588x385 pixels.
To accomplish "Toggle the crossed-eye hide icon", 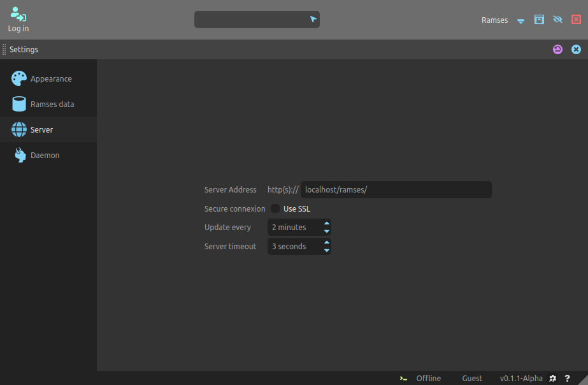I will pos(557,20).
